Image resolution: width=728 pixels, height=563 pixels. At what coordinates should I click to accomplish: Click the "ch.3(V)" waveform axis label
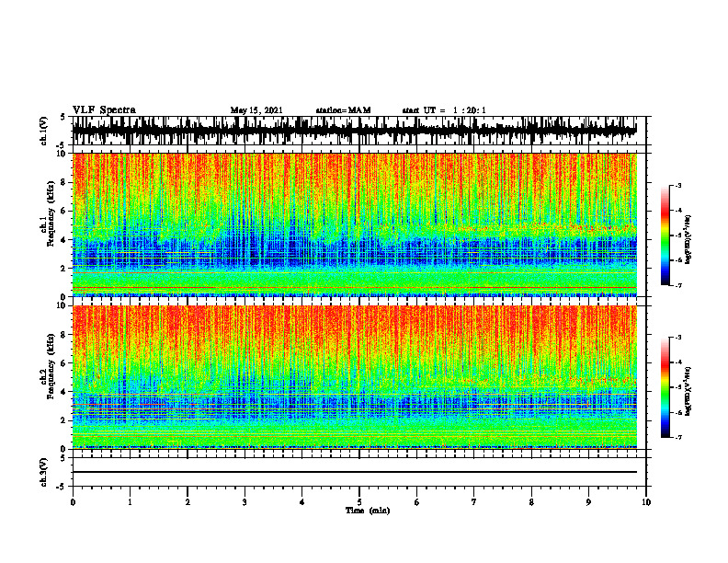(x=44, y=473)
